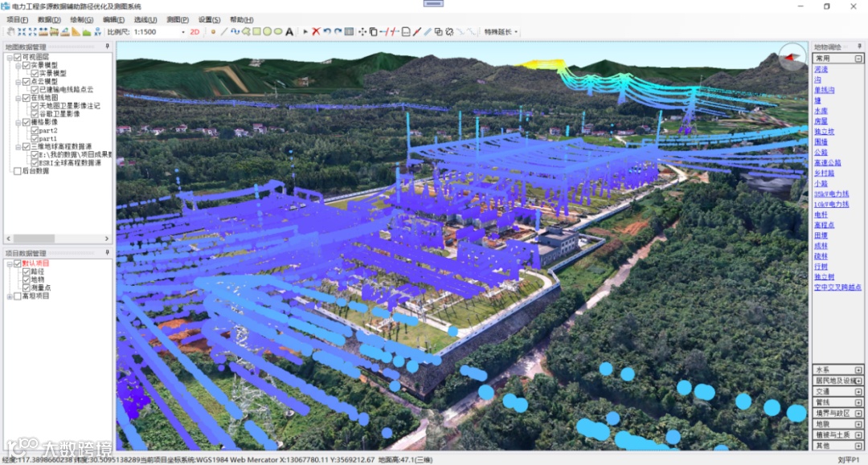Click the 空中交叉跨越点 feature link

837,288
